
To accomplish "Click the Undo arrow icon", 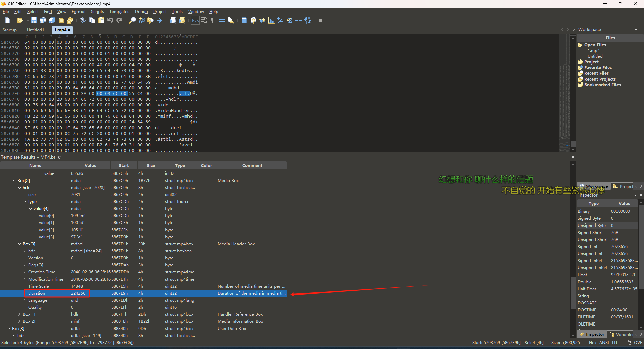I will pyautogui.click(x=110, y=20).
